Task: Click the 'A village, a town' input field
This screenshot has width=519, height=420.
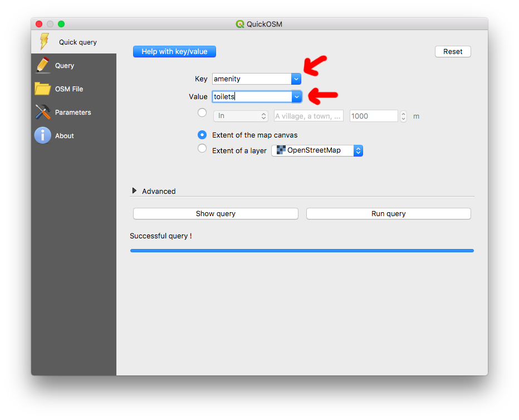Action: (309, 116)
